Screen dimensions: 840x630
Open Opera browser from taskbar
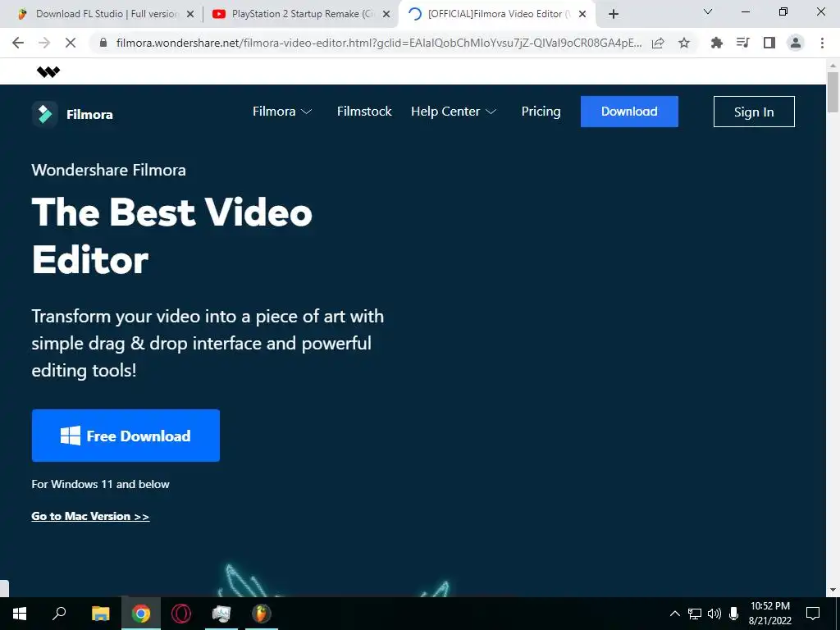point(181,614)
